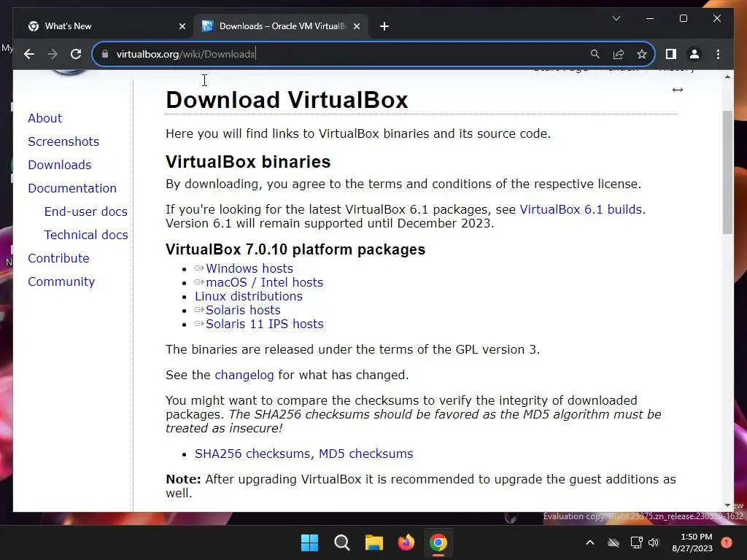Visit the Community sidebar link
Viewport: 747px width, 560px height.
(x=61, y=281)
